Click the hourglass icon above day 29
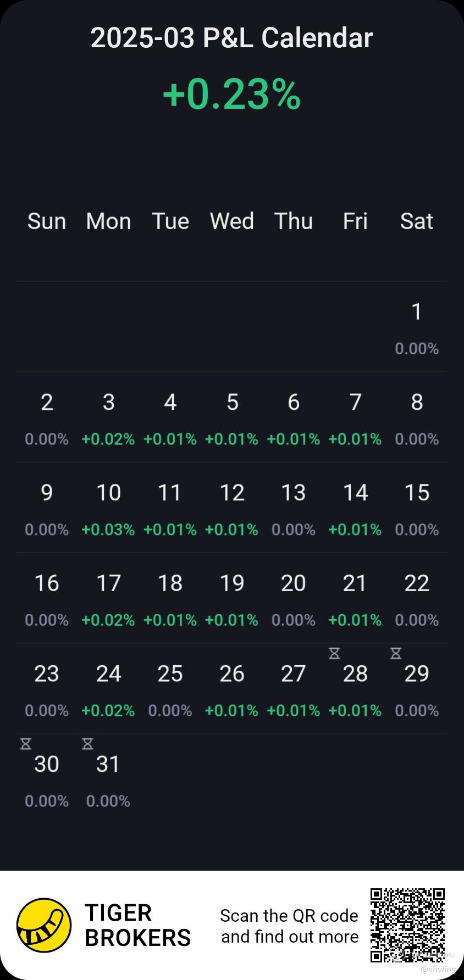Image resolution: width=464 pixels, height=980 pixels. [x=396, y=653]
